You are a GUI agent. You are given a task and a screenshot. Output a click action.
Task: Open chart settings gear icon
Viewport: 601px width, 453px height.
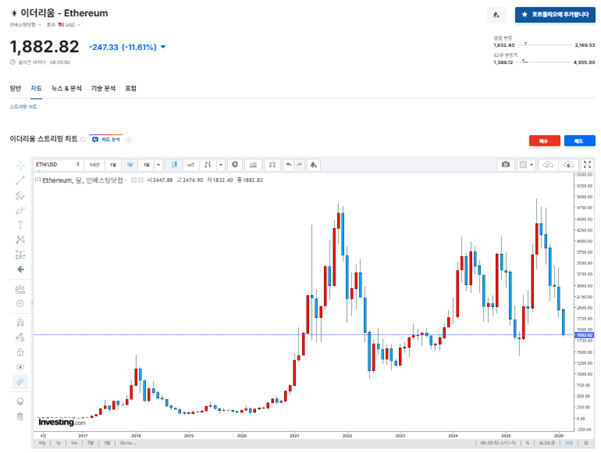pos(235,165)
